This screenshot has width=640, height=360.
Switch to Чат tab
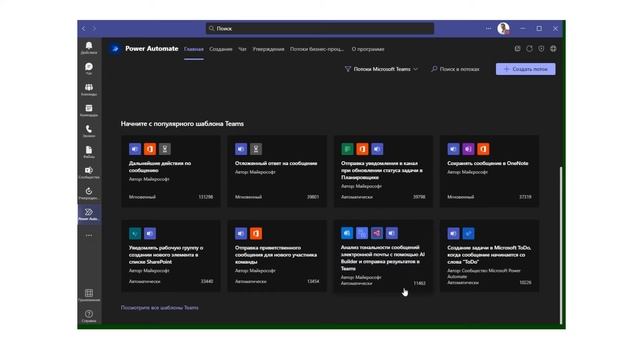tap(242, 49)
